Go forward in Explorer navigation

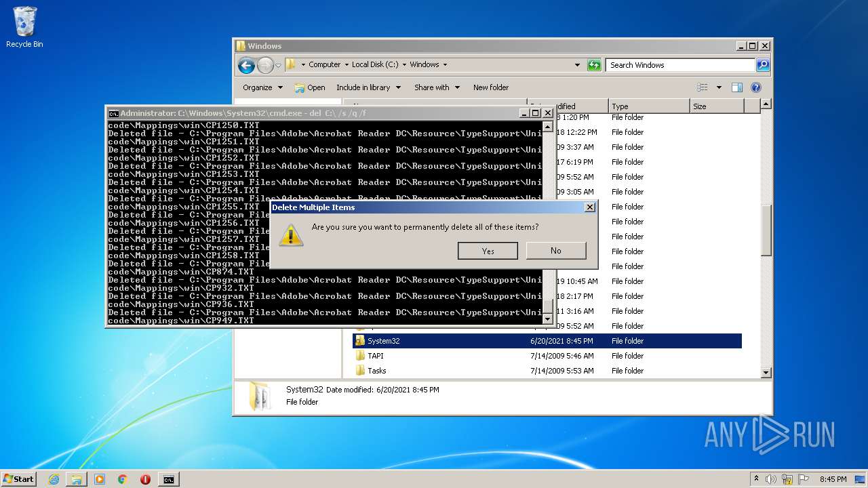(265, 65)
